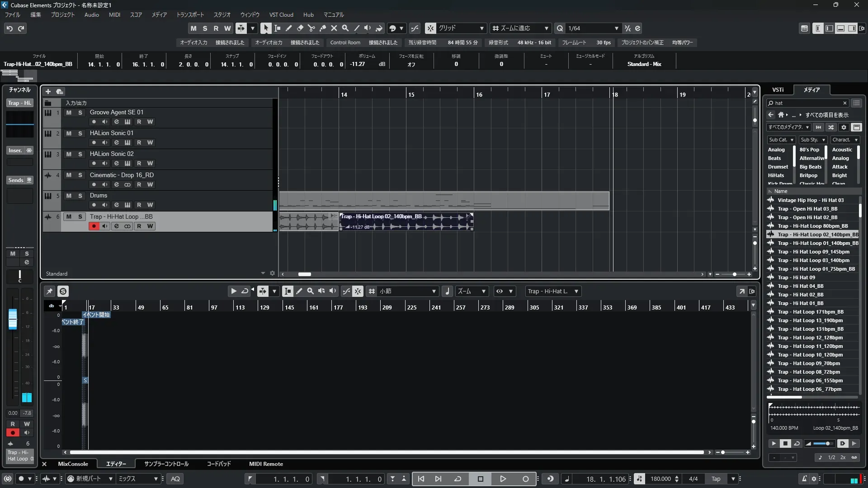Select the Scissors split tool

coord(311,28)
